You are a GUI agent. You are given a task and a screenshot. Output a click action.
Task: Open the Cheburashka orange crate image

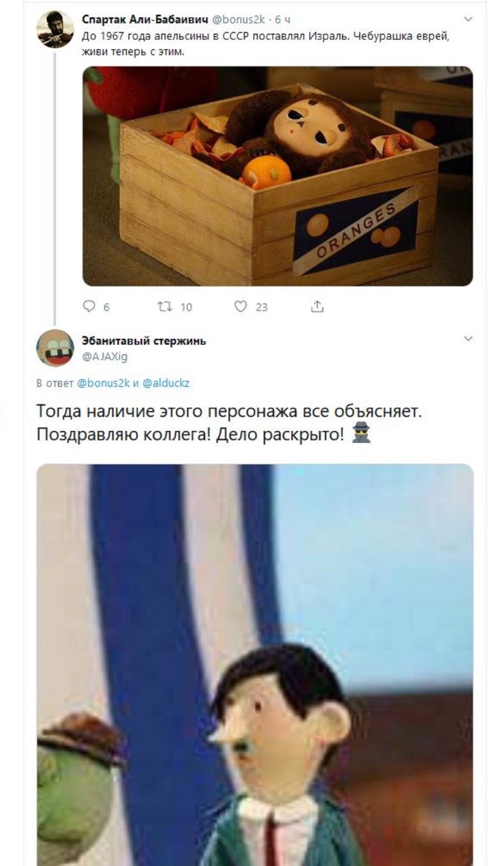(277, 176)
